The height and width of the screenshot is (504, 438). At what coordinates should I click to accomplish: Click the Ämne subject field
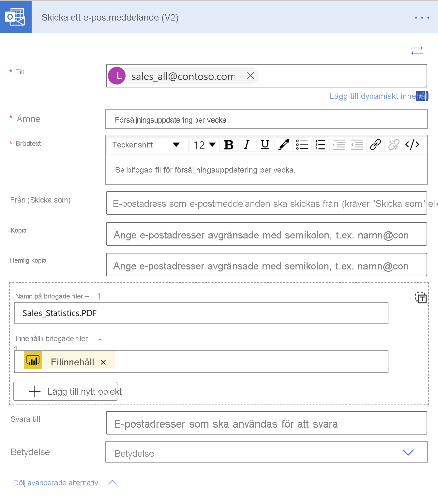coord(266,119)
